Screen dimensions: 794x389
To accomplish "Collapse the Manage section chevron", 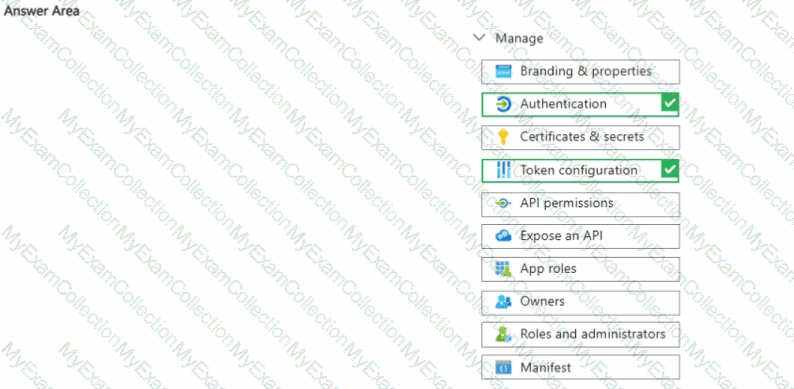I will [x=479, y=38].
